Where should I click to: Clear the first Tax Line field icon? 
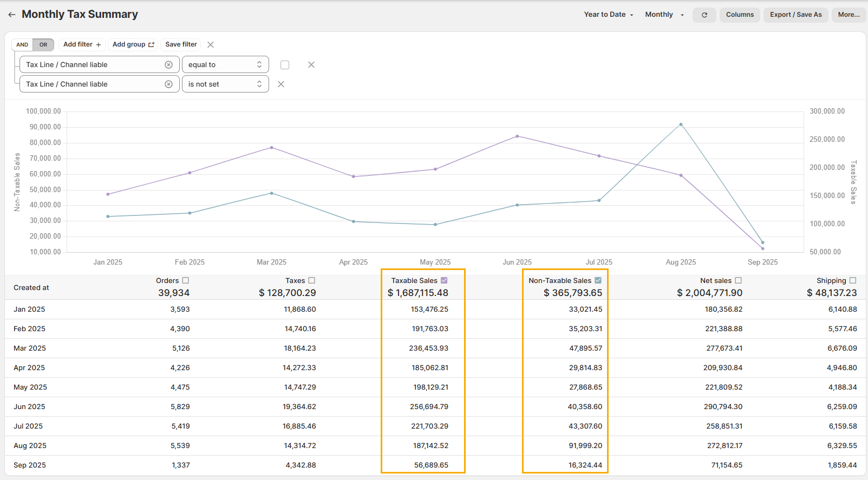pyautogui.click(x=168, y=65)
